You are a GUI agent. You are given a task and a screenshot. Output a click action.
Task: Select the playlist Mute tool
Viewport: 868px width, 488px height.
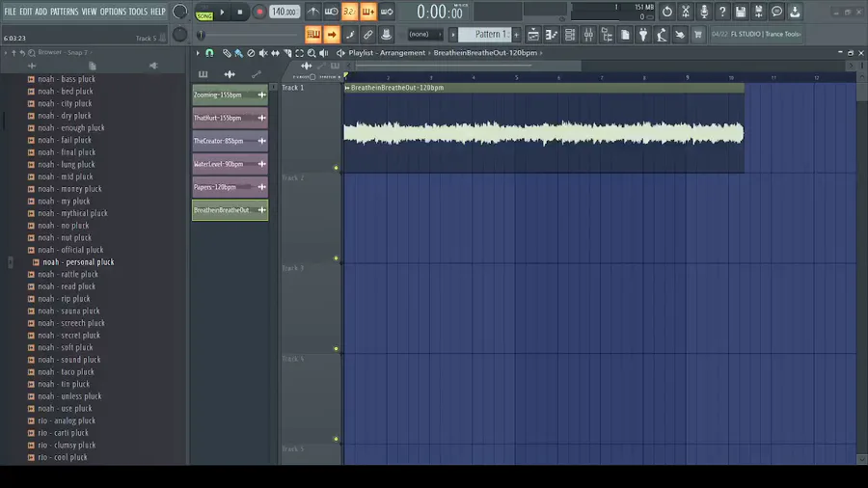[x=263, y=53]
